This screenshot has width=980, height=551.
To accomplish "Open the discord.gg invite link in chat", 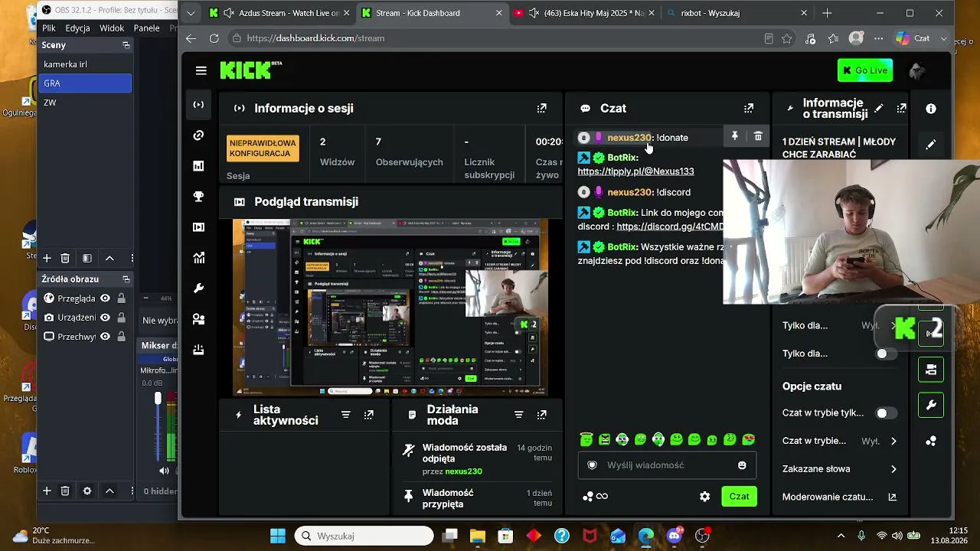I will [x=670, y=227].
